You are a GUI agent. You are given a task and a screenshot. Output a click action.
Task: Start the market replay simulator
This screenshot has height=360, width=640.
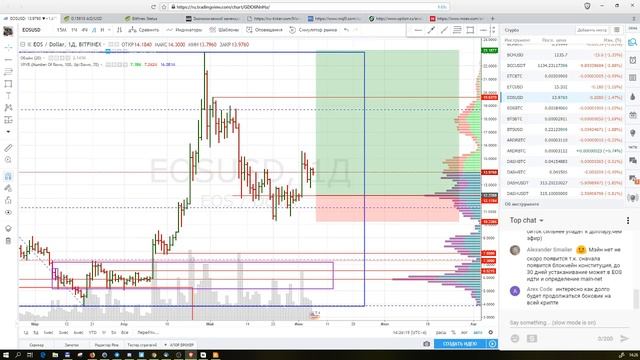coord(313,30)
